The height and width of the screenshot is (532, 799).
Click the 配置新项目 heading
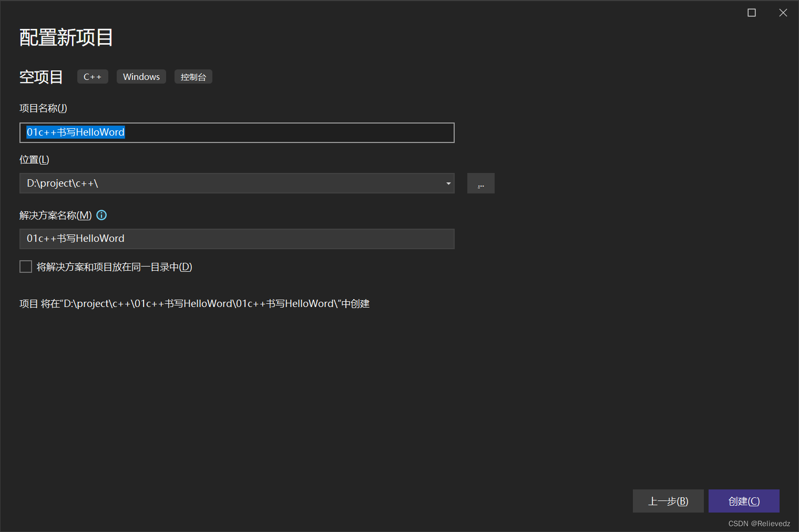tap(66, 37)
